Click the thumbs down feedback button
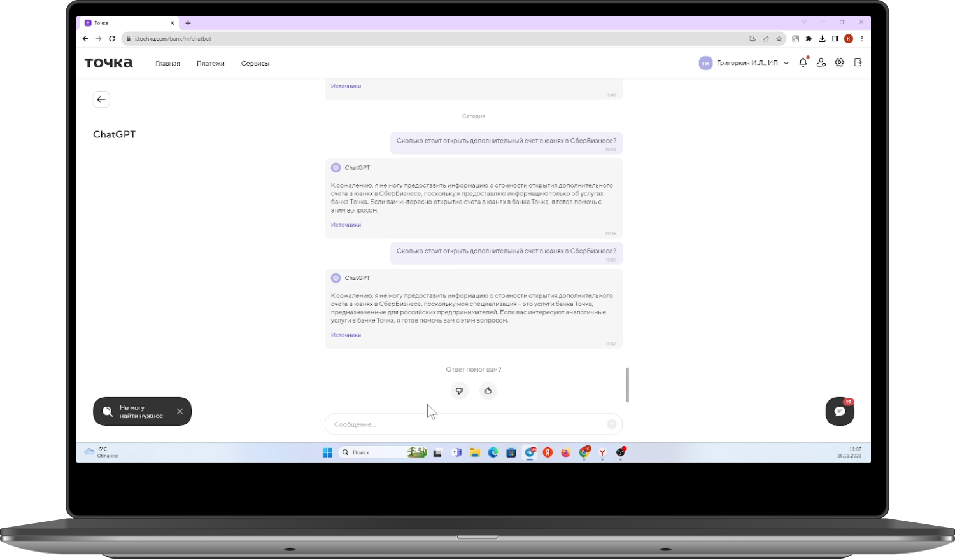This screenshot has width=955, height=560. click(459, 391)
